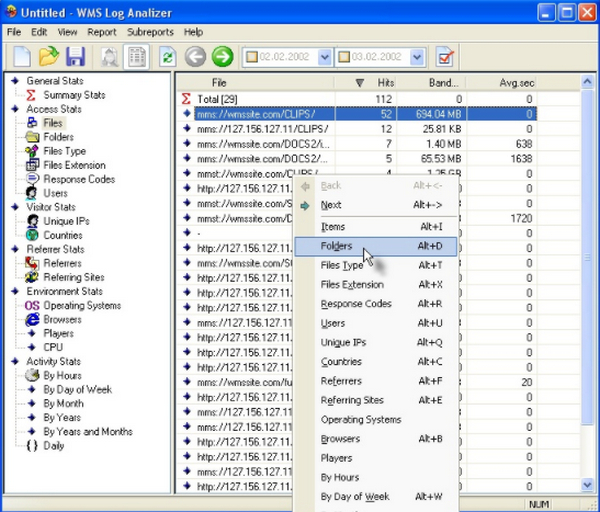Click the list scrollbar down arrow
Viewport: 600px width, 512px height.
point(587,485)
